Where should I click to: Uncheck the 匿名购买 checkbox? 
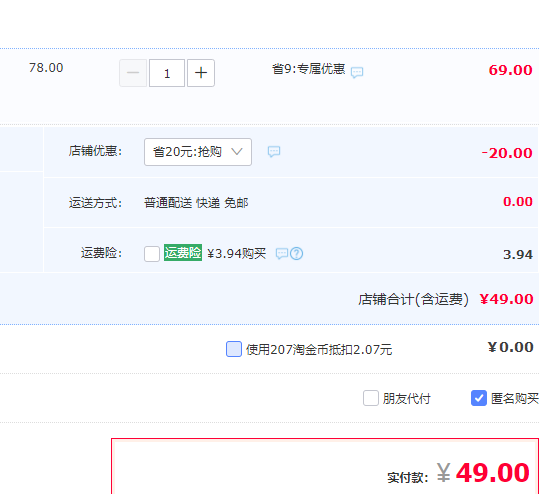click(479, 398)
